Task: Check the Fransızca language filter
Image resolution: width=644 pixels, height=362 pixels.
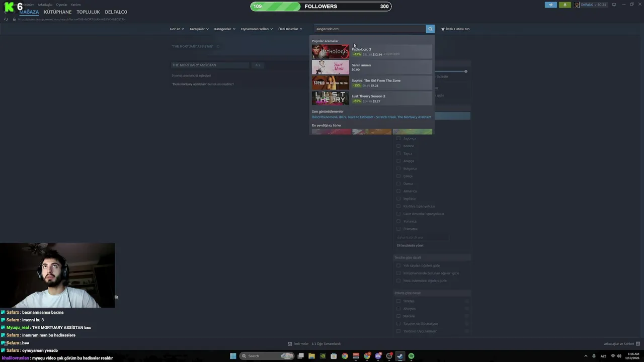Action: [398, 229]
